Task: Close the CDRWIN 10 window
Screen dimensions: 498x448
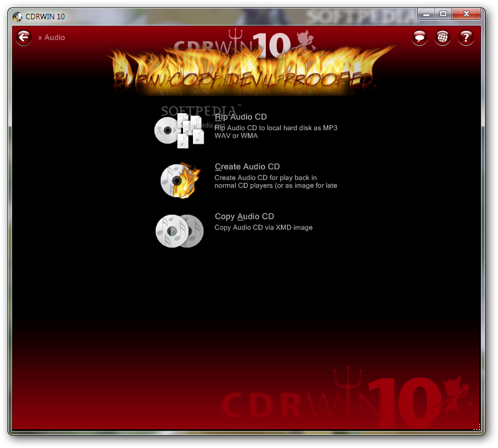Action: pos(466,14)
